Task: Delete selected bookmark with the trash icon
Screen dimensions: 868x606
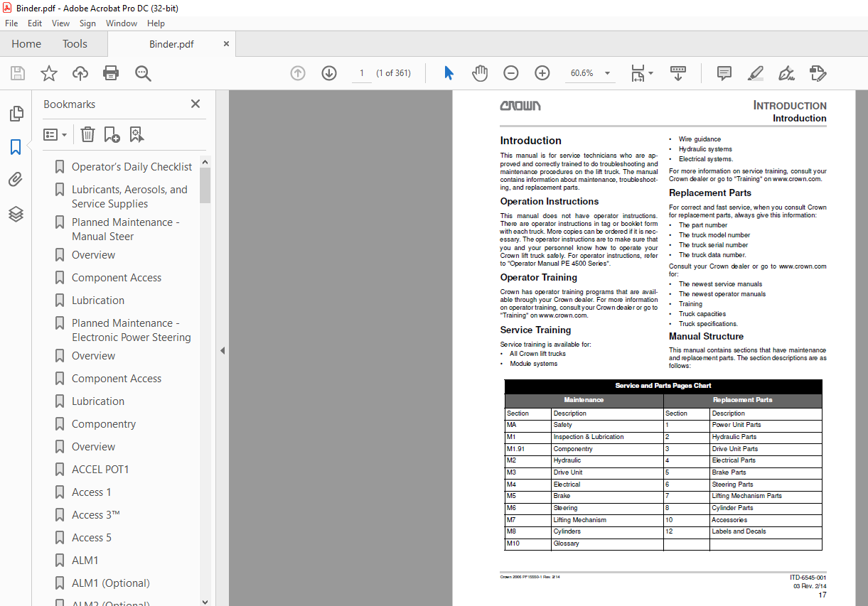Action: tap(87, 134)
